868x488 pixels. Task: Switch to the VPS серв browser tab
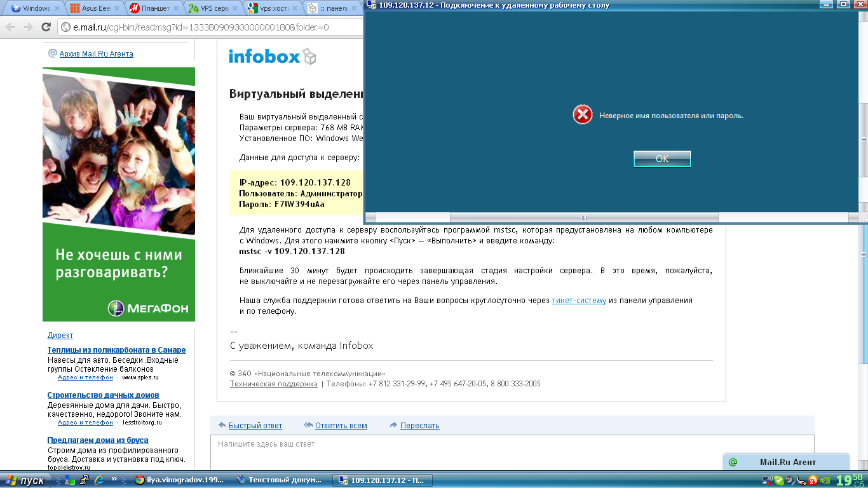(214, 8)
